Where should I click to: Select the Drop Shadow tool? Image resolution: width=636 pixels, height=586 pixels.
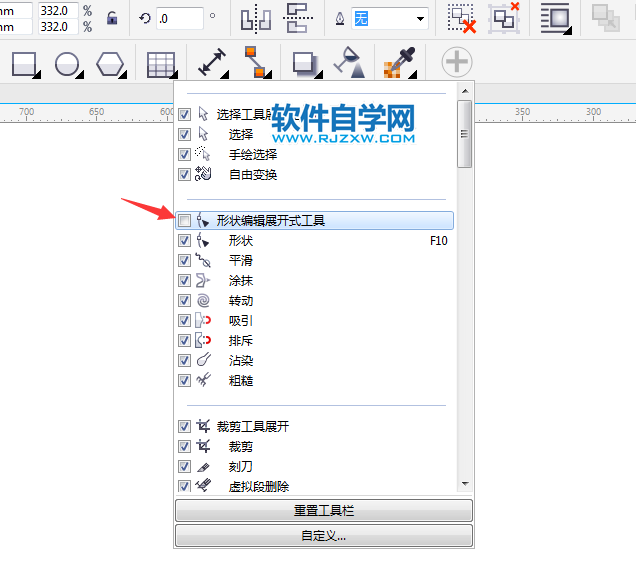305,64
